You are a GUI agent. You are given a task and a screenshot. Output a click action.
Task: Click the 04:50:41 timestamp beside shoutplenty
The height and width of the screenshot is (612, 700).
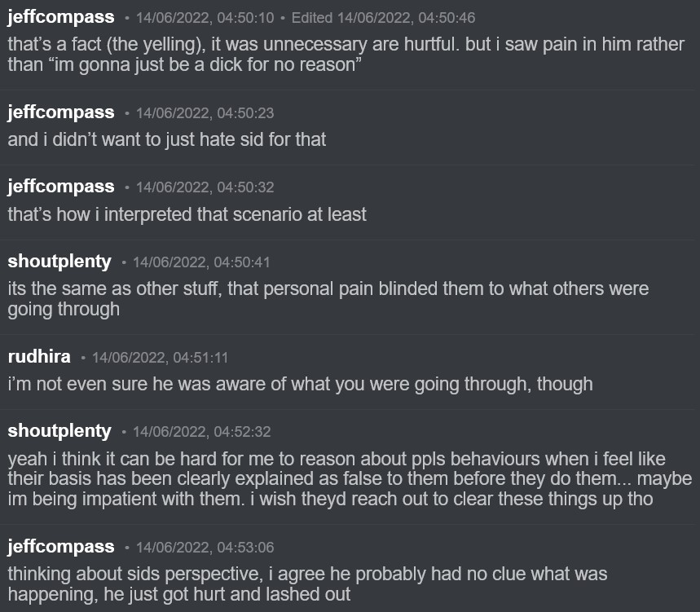click(201, 262)
